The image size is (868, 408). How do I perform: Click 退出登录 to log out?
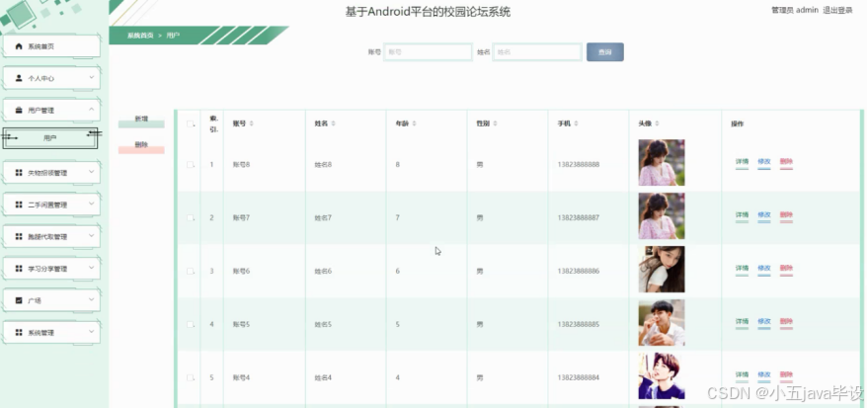[x=837, y=10]
